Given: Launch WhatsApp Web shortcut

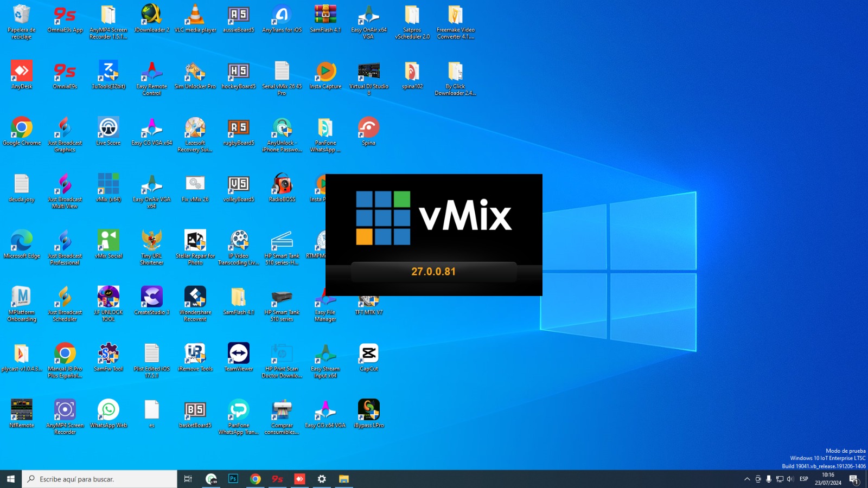Looking at the screenshot, I should 108,413.
